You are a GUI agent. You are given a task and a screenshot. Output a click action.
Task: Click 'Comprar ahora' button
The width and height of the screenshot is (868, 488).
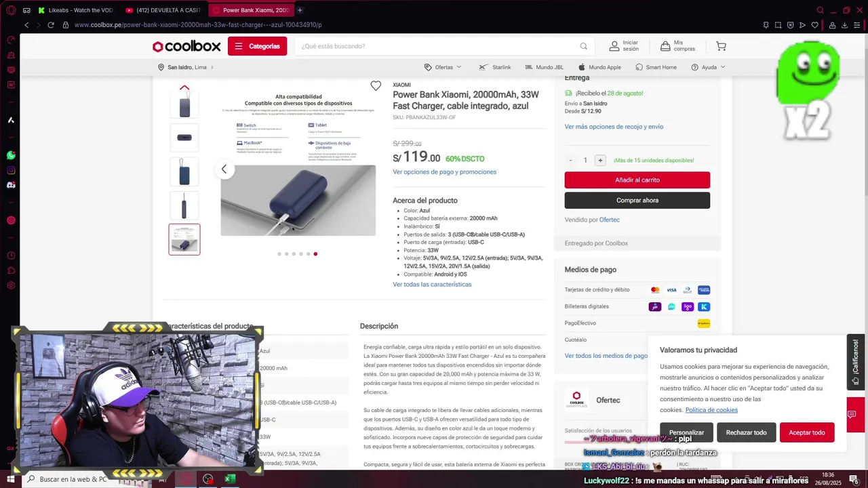point(637,201)
